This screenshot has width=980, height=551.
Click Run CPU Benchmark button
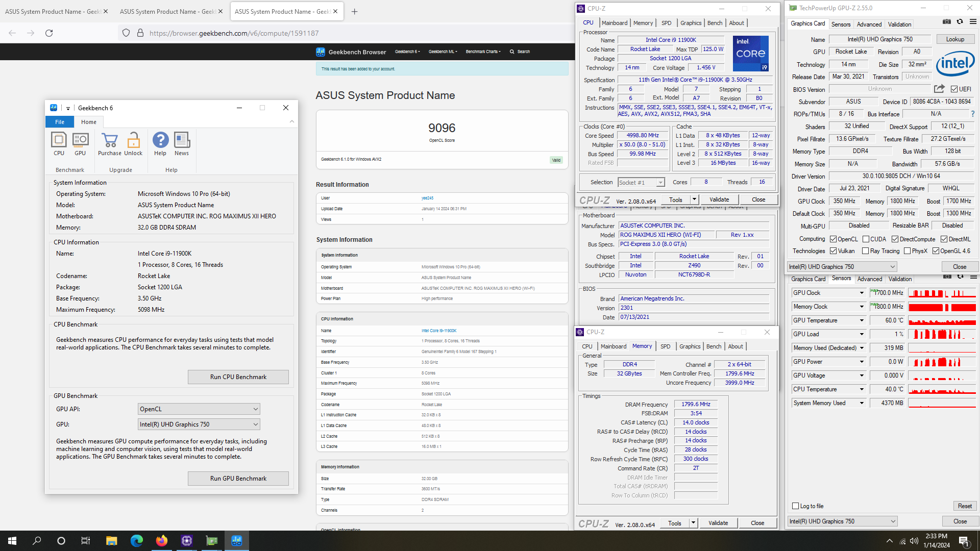(x=238, y=377)
